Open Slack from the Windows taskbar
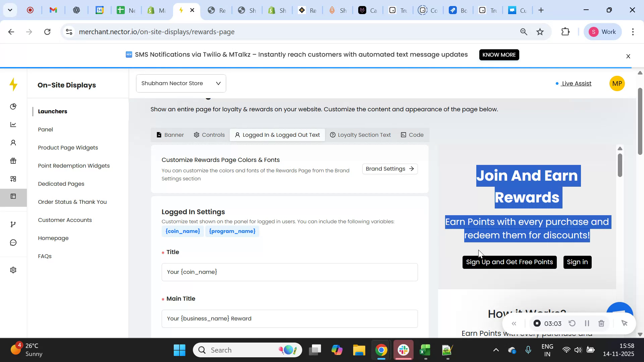This screenshot has width=644, height=362. point(403,350)
